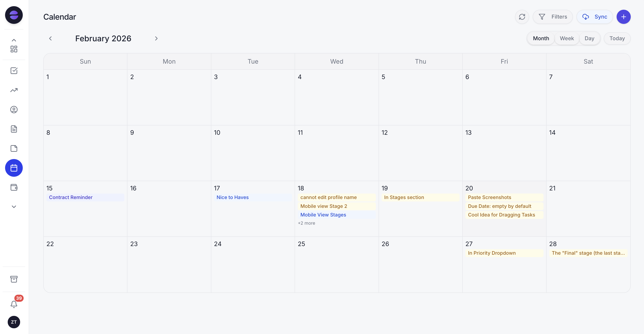Open the 'Contract Reminder' event
The height and width of the screenshot is (334, 644).
coord(71,197)
